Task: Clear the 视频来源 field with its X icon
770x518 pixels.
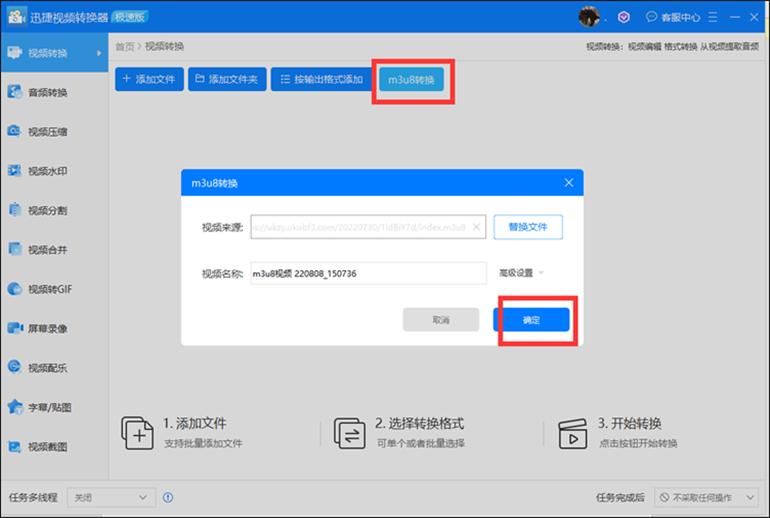Action: (476, 227)
